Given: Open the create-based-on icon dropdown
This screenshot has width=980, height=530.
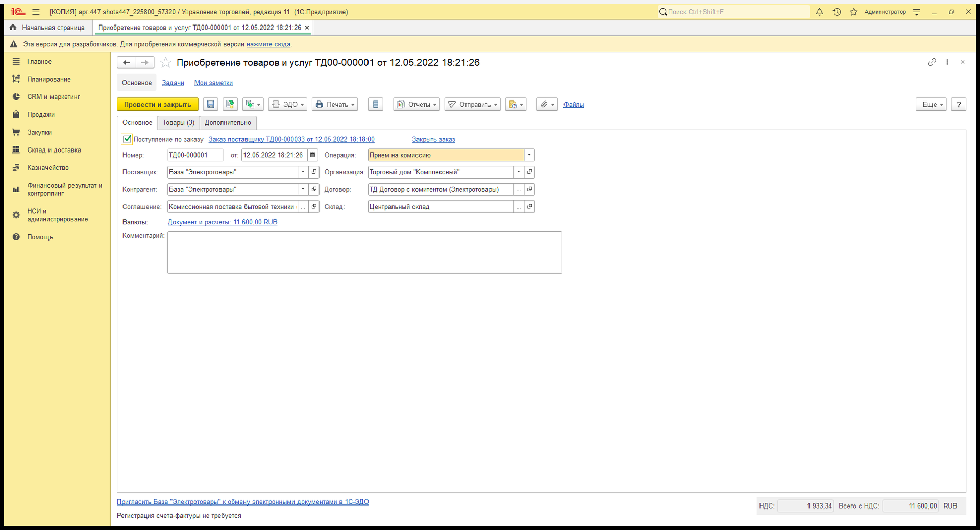Looking at the screenshot, I should [253, 104].
